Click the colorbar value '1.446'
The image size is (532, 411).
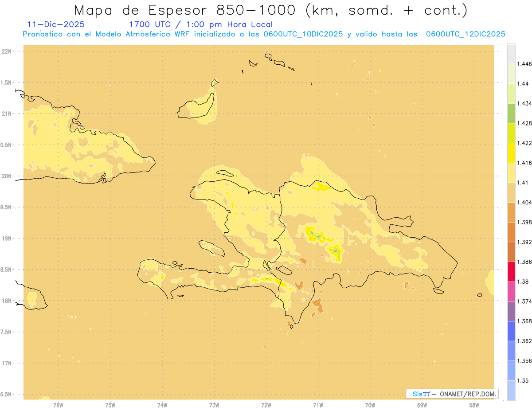(525, 64)
